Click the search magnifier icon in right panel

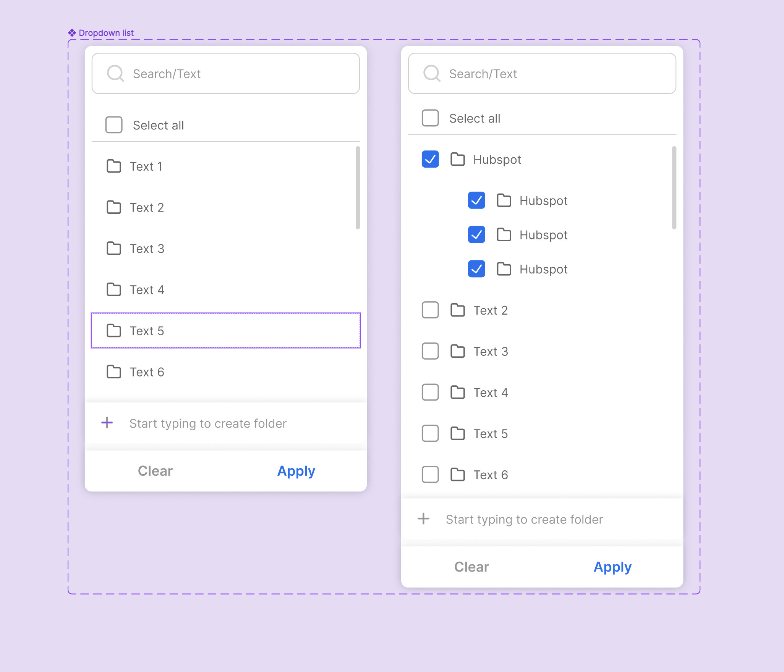coord(431,73)
